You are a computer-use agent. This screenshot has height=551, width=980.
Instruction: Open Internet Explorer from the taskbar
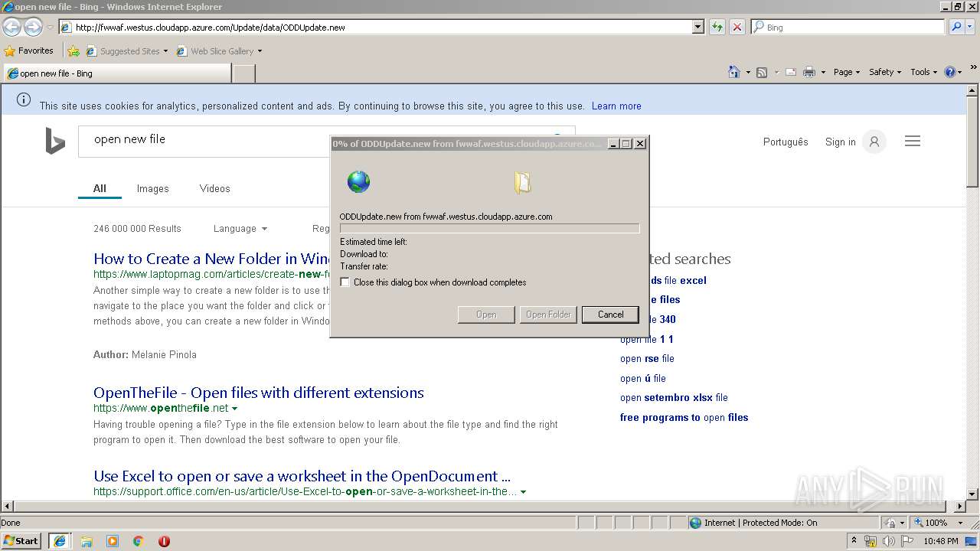60,541
